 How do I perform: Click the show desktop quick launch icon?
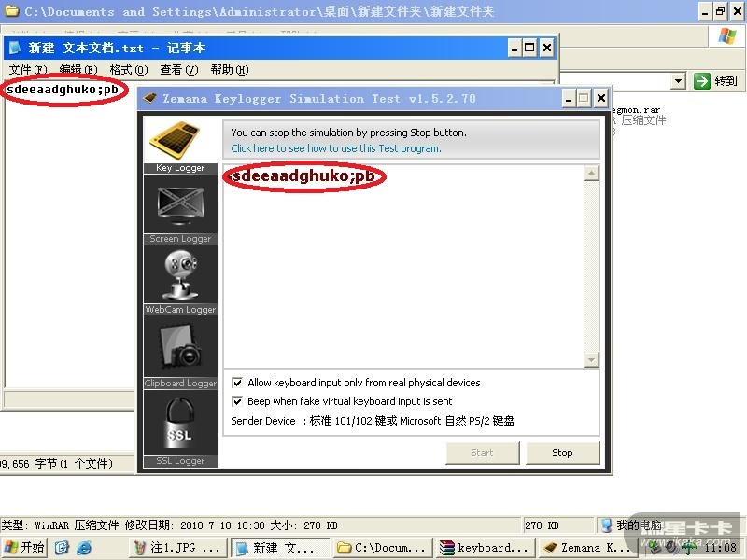point(62,548)
